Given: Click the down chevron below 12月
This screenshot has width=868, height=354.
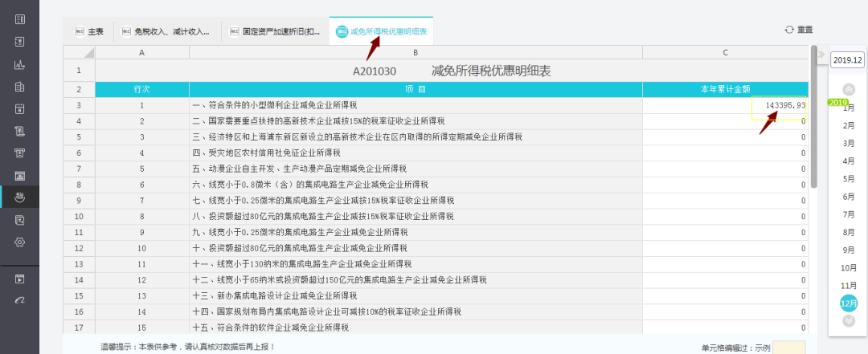Looking at the screenshot, I should click(x=849, y=320).
